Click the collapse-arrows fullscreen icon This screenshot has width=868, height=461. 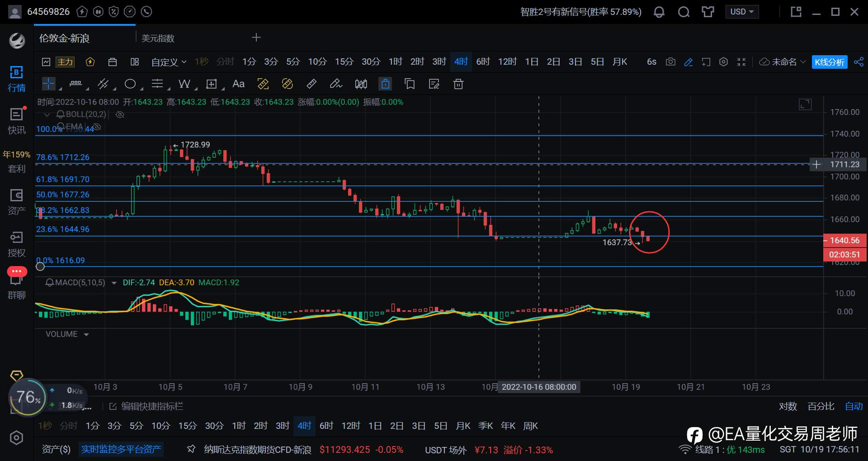click(741, 62)
